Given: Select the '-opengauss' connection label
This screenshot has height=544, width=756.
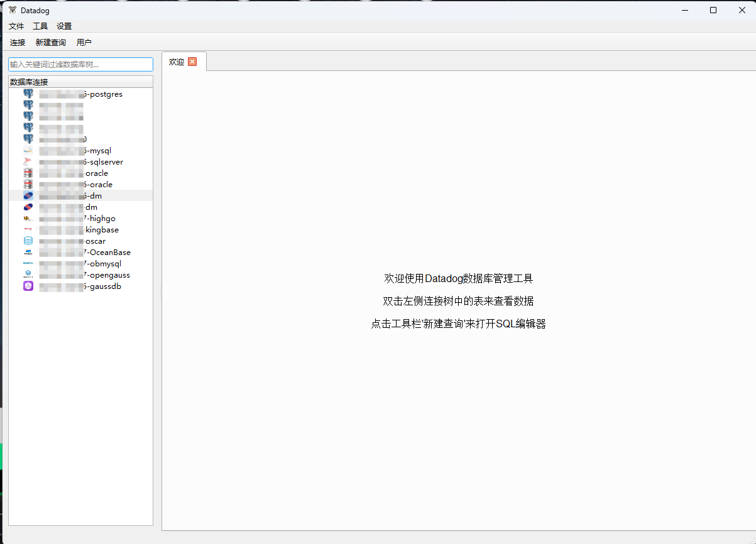Looking at the screenshot, I should tap(84, 275).
